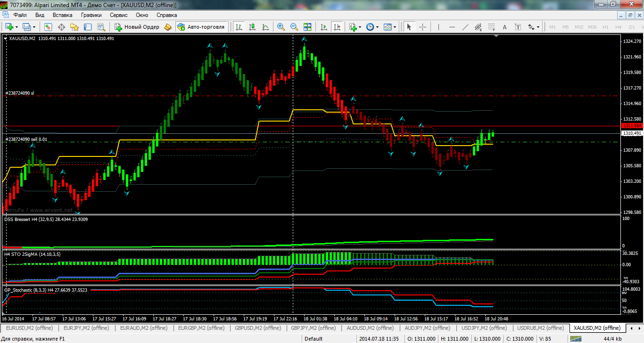This screenshot has height=343, width=644.
Task: Open the Вид menu
Action: [40, 15]
